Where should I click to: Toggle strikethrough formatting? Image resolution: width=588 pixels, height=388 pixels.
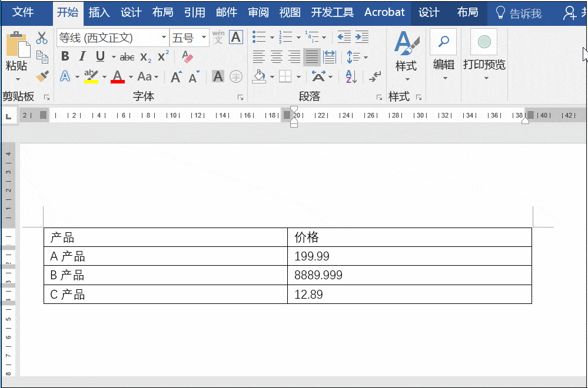(x=127, y=57)
